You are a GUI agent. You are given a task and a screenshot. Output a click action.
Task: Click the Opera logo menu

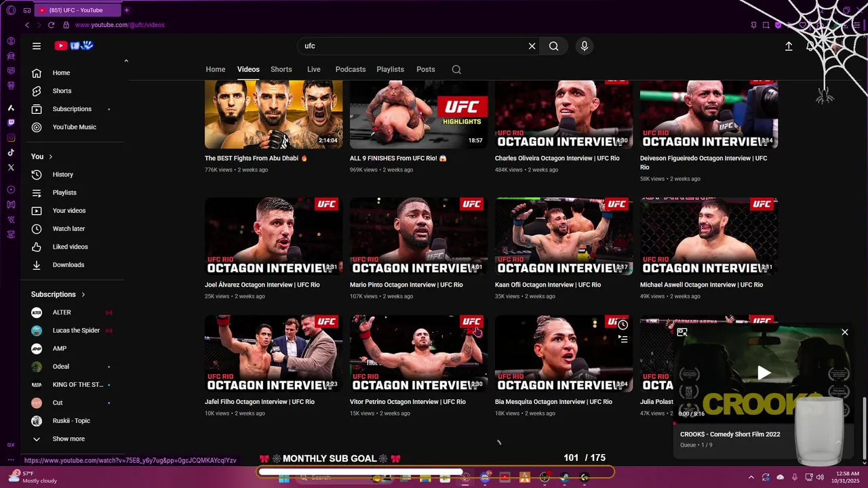click(x=11, y=10)
